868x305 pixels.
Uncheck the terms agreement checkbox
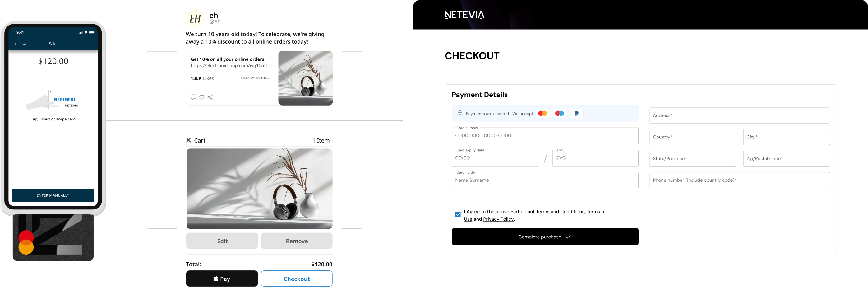pos(458,214)
